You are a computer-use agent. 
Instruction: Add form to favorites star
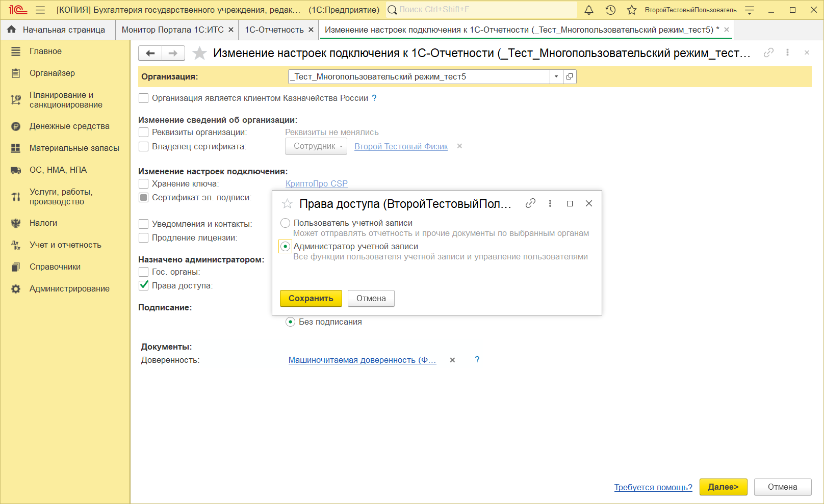click(200, 53)
